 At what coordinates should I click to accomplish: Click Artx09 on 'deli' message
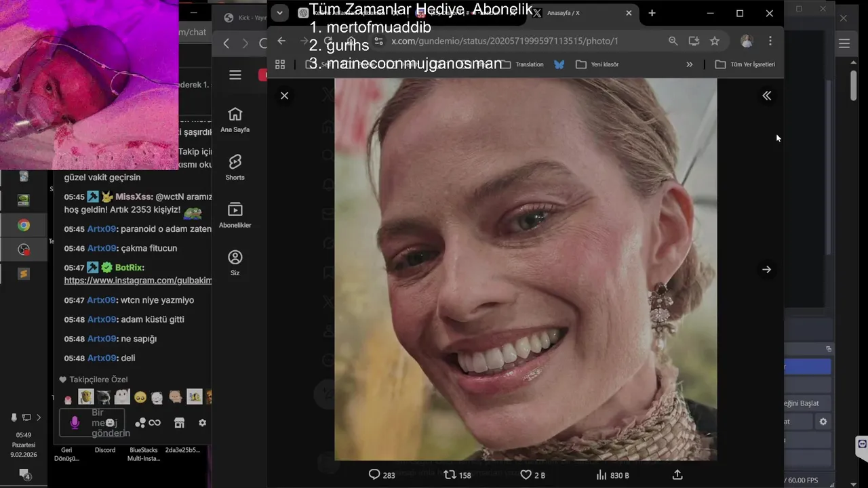(x=102, y=358)
